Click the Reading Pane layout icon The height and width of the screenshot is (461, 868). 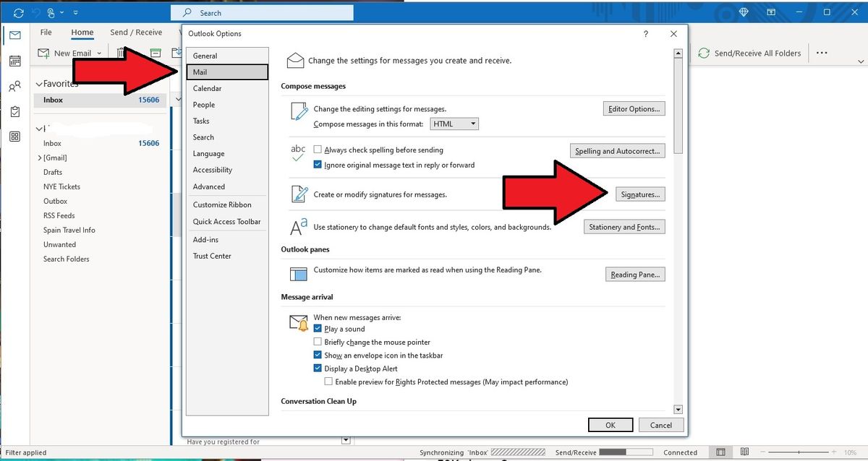pos(299,274)
